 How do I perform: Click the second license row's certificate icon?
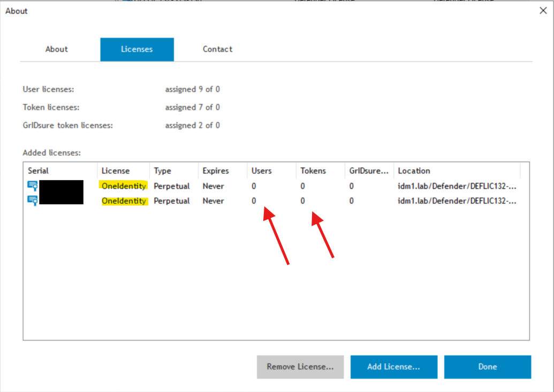tap(33, 201)
